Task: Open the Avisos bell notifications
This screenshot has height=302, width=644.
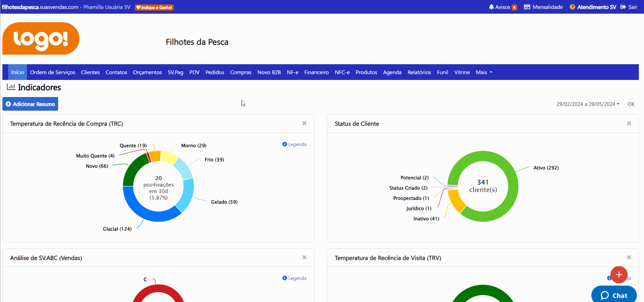Action: [502, 7]
